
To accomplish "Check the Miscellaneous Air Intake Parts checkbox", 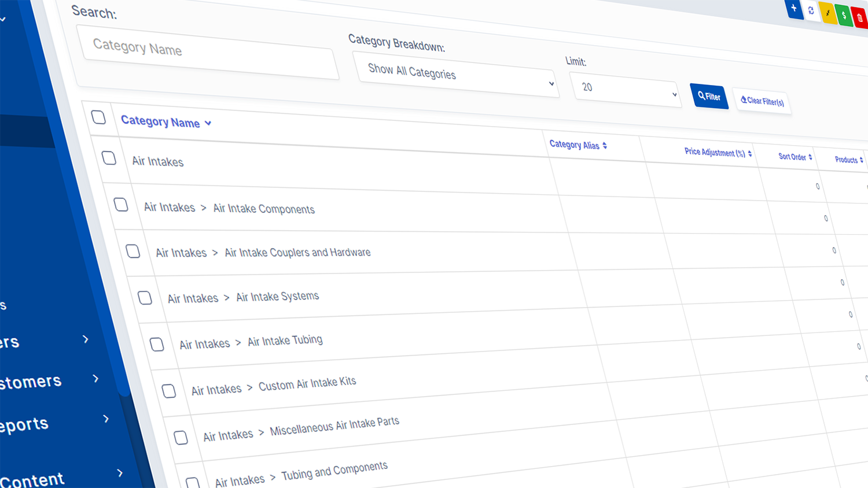I will tap(181, 438).
